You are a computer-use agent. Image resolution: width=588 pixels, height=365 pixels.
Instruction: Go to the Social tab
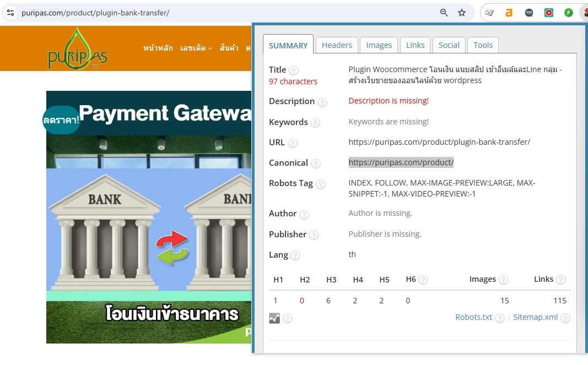pyautogui.click(x=449, y=45)
